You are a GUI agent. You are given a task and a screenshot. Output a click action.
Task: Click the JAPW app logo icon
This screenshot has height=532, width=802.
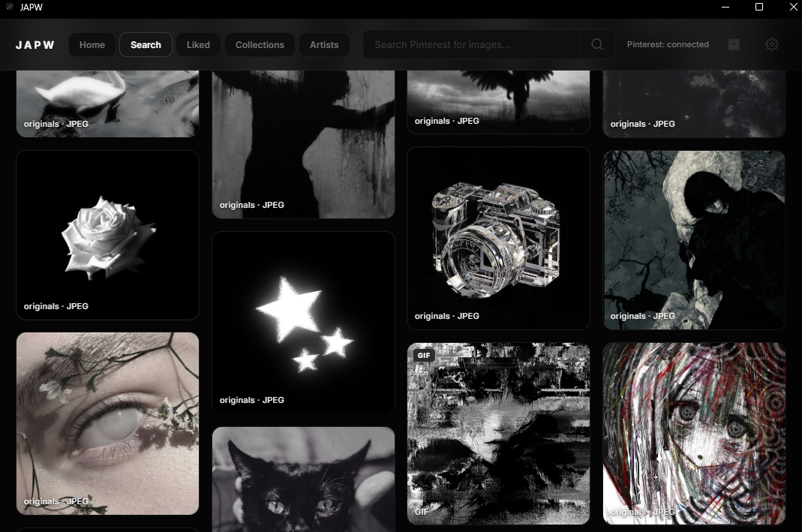coord(34,44)
